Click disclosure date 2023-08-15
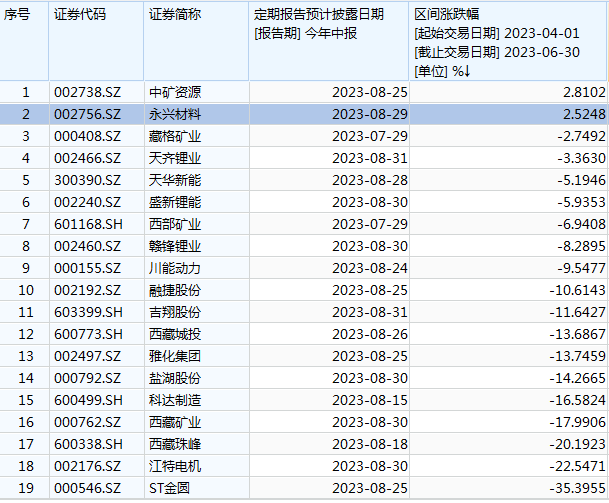Image resolution: width=609 pixels, height=503 pixels. (370, 400)
